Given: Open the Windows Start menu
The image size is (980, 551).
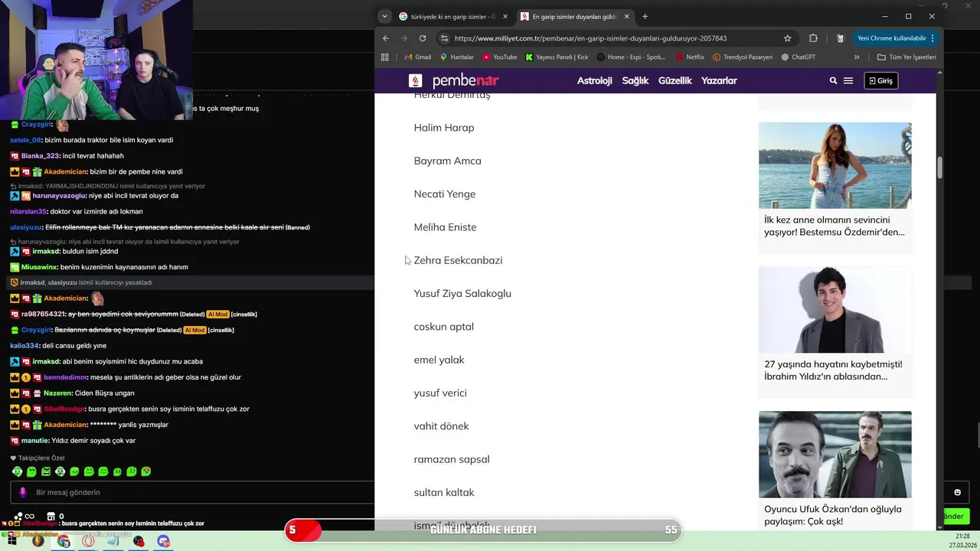Looking at the screenshot, I should coord(13,541).
